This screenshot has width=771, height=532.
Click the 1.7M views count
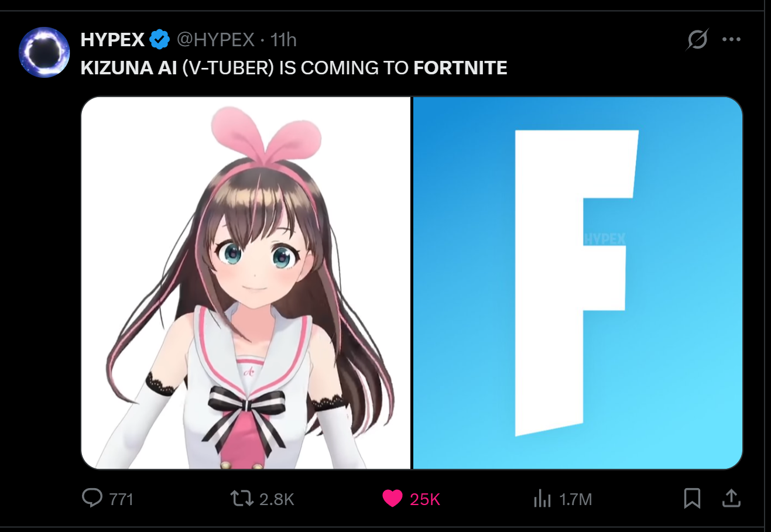(x=575, y=499)
